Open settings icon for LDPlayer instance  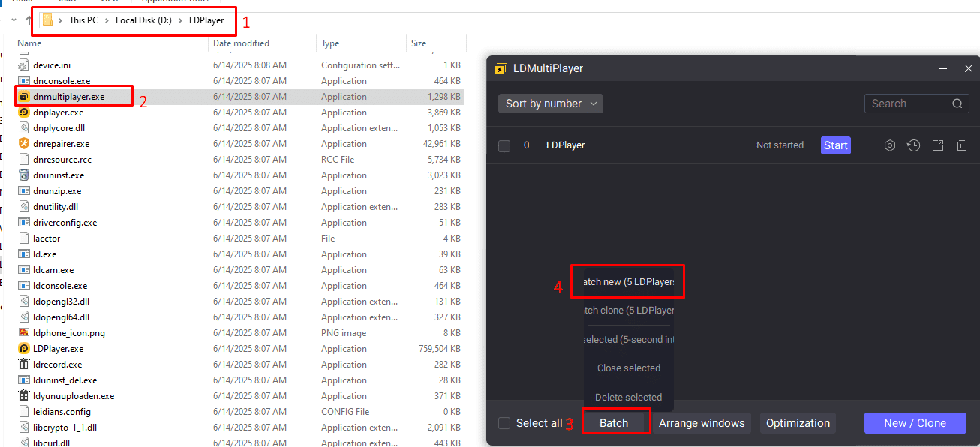(890, 145)
